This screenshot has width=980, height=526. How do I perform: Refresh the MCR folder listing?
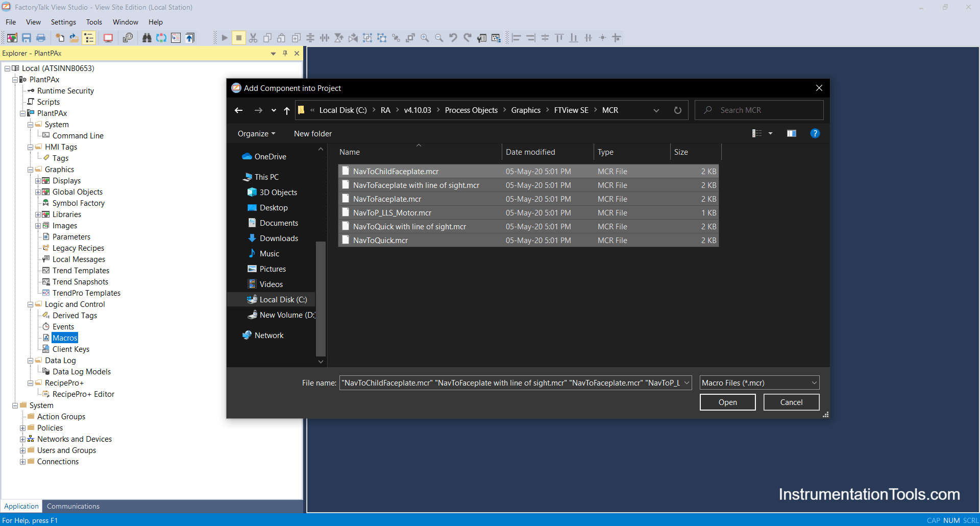pos(678,110)
